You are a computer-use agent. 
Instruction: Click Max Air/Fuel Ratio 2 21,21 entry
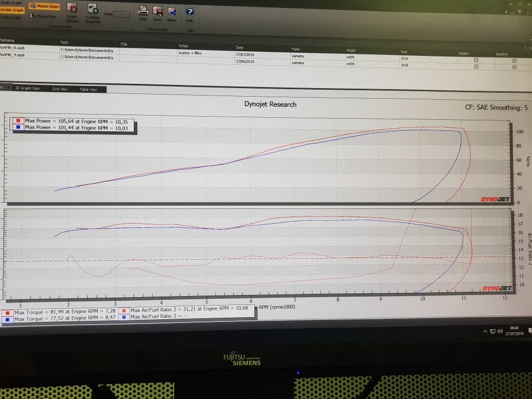(189, 309)
